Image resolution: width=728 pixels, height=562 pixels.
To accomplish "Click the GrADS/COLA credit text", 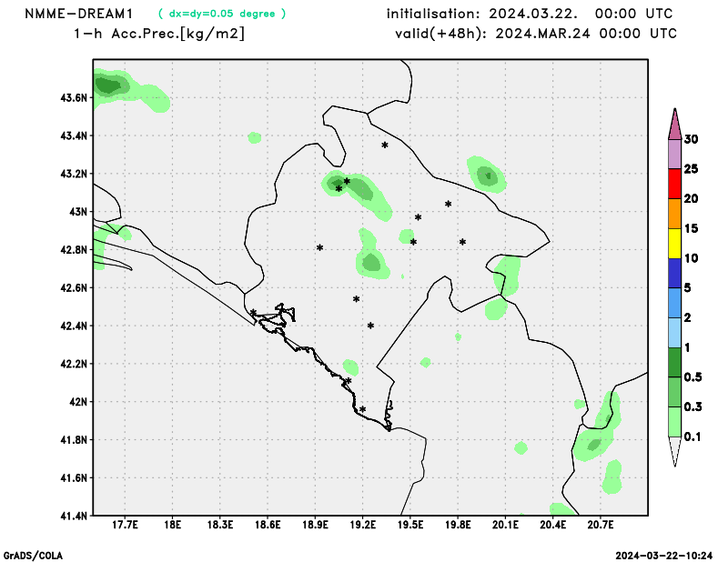I will (x=33, y=556).
